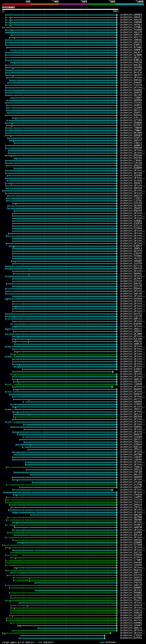Select the UniRef100_C1N848 green hit label
The height and width of the screenshot is (644, 146).
click(131, 384)
